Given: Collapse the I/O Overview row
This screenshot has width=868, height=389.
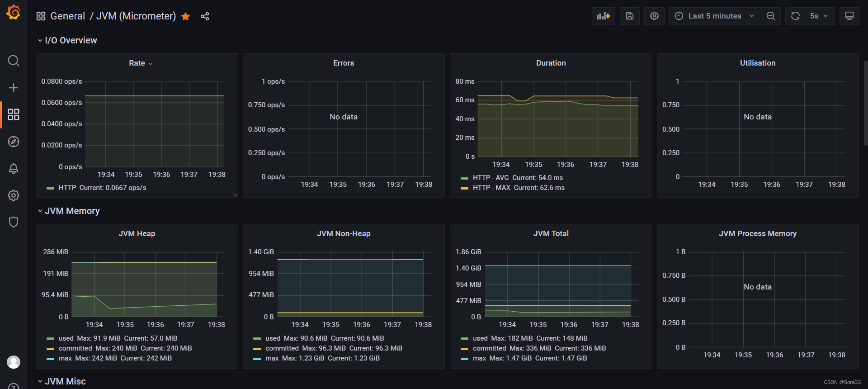Looking at the screenshot, I should [x=71, y=41].
